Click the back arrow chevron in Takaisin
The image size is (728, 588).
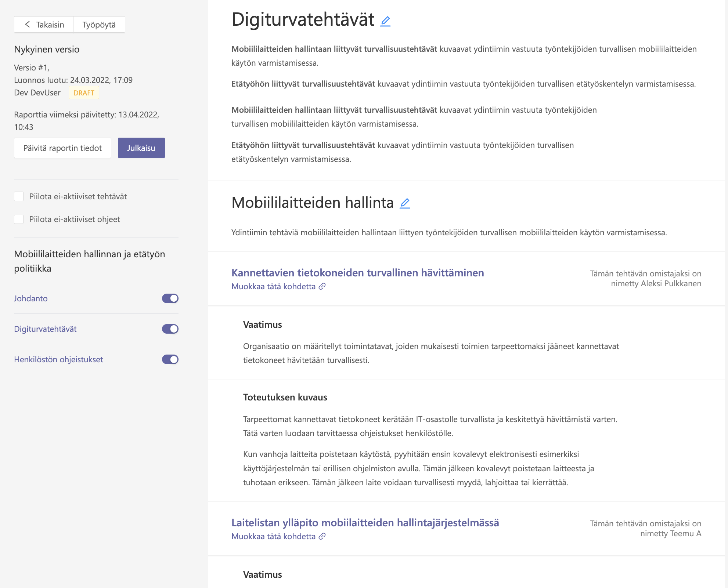coord(28,24)
